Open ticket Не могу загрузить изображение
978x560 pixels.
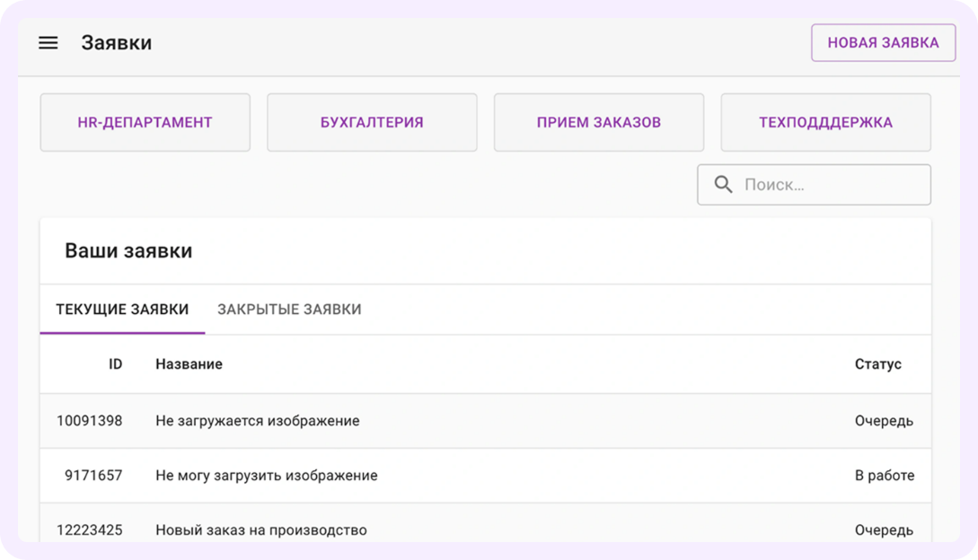point(267,476)
